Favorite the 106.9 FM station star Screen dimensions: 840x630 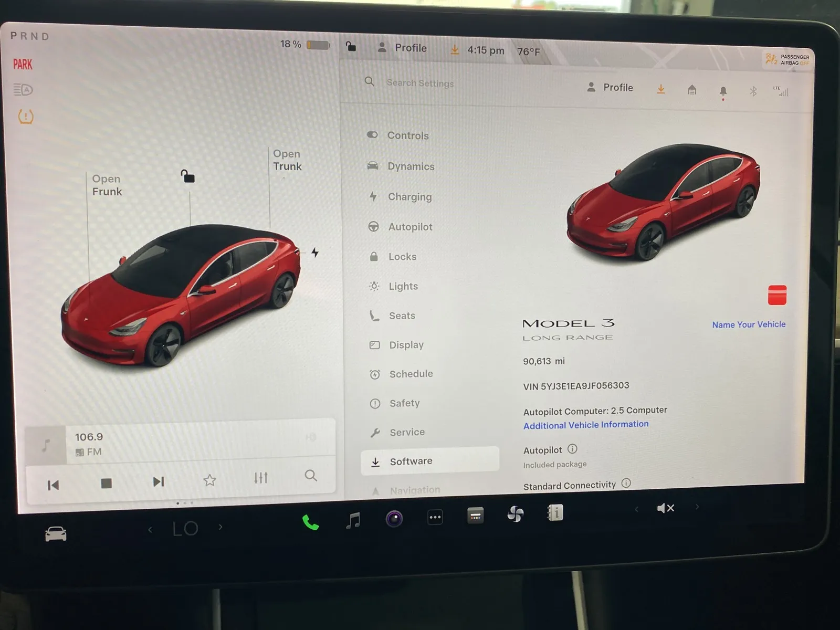click(209, 480)
